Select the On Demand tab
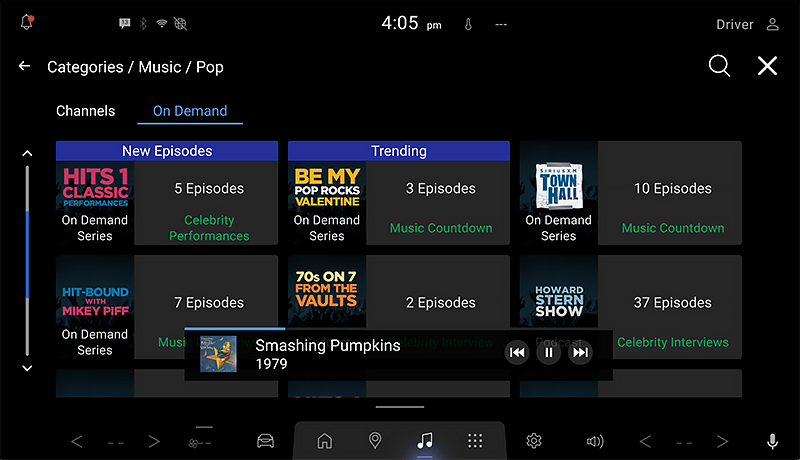The width and height of the screenshot is (800, 460). (x=190, y=111)
